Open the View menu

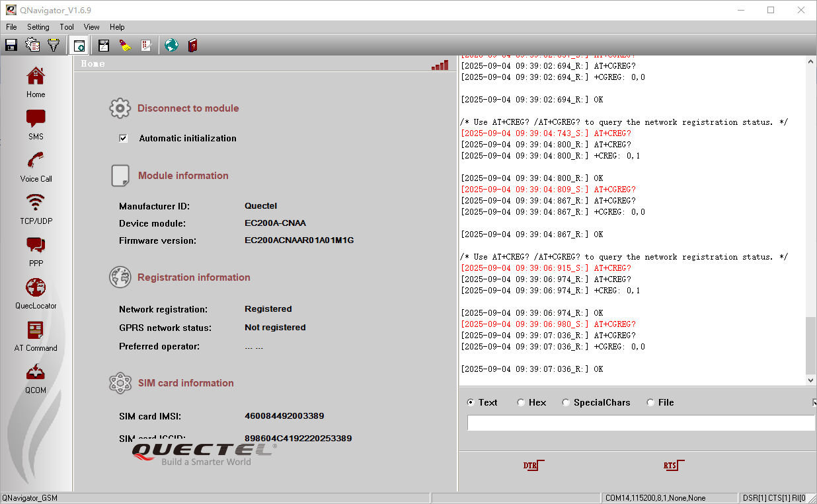92,27
